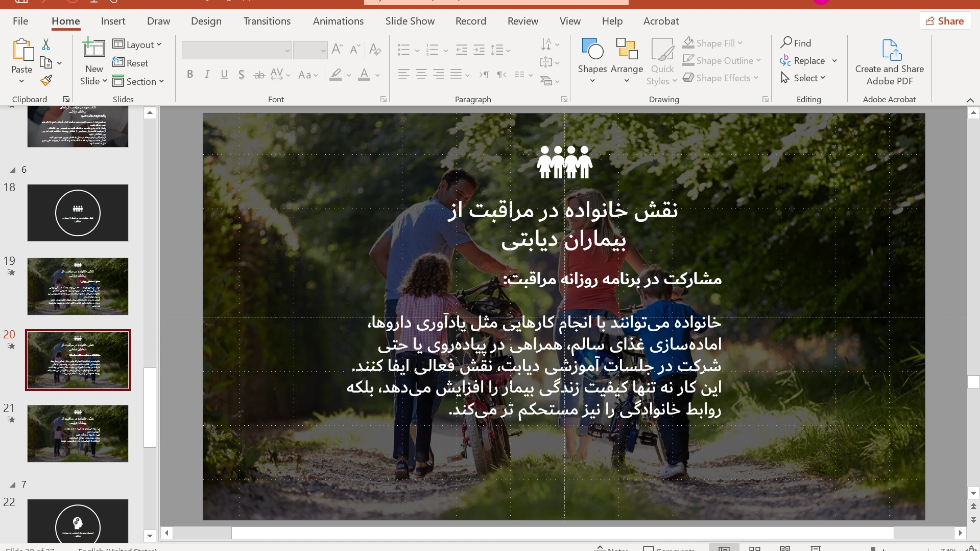Collapse section 7 in slide panel
Viewport: 980px width, 551px height.
click(13, 485)
